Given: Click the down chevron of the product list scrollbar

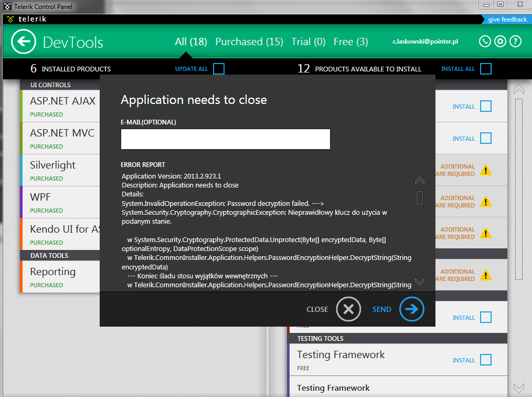Looking at the screenshot, I should click(x=519, y=388).
